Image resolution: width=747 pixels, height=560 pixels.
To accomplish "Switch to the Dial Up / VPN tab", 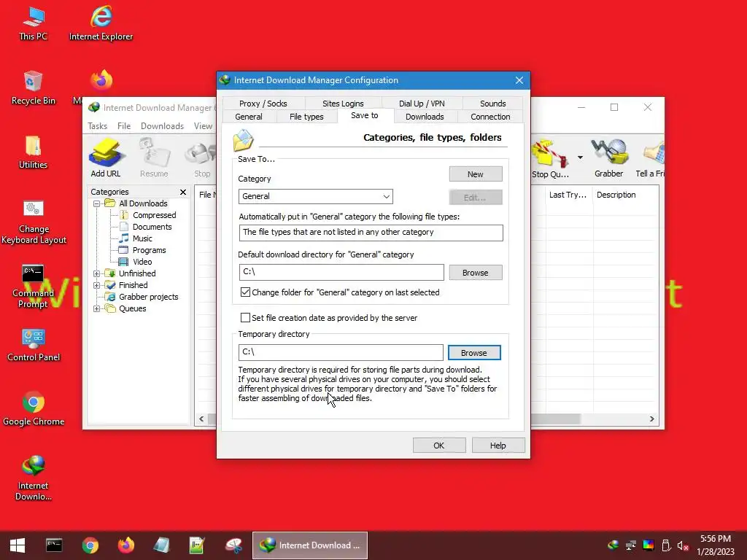I will [x=422, y=104].
